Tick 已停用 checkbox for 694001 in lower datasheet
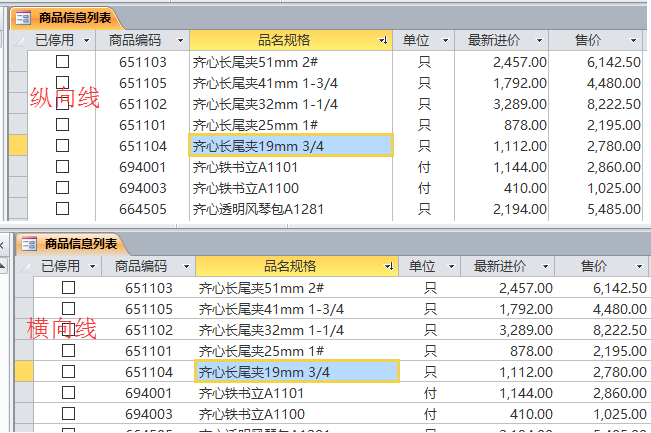Image resolution: width=651 pixels, height=433 pixels. 69,393
